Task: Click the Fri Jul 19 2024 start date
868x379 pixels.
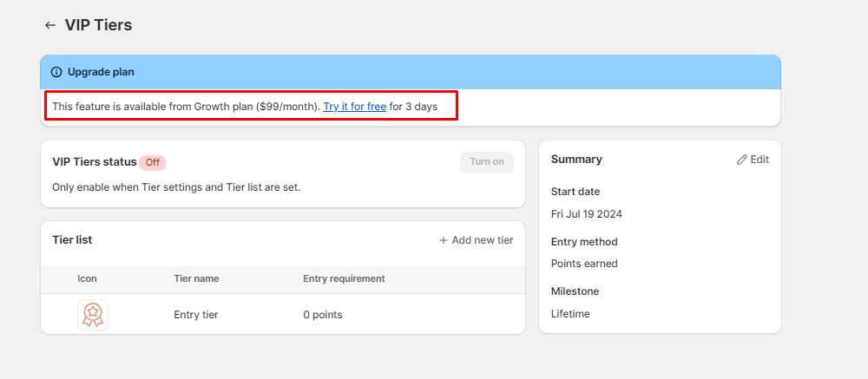Action: (587, 214)
